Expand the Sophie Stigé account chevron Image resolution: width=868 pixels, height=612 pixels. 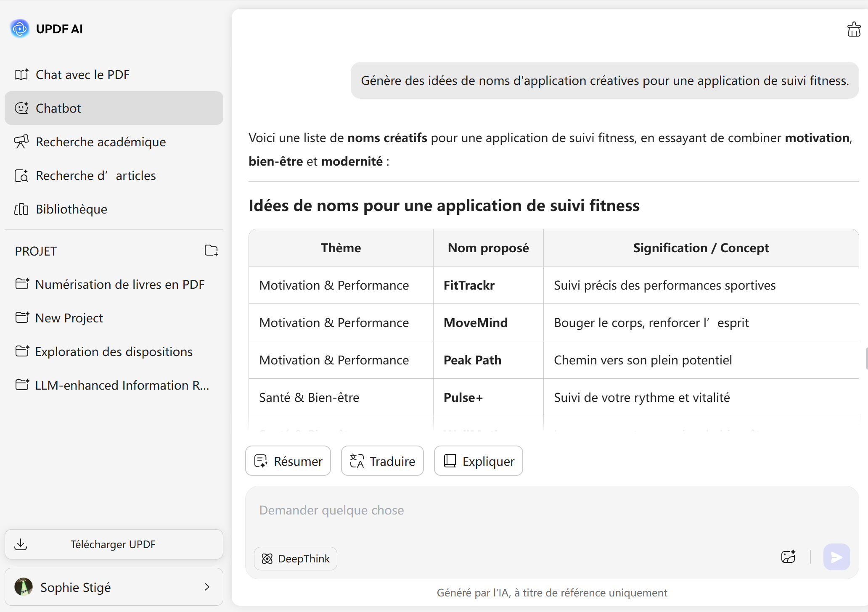pos(207,587)
